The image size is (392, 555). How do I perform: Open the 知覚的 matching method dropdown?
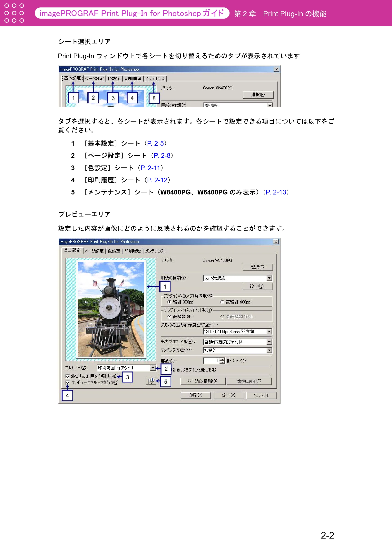(x=238, y=350)
